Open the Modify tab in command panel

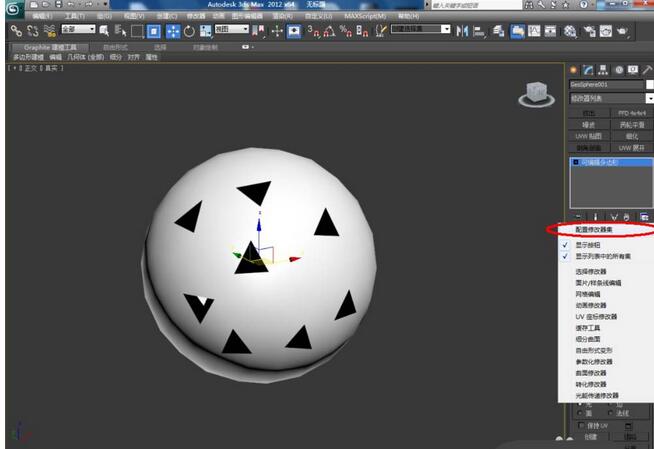589,69
